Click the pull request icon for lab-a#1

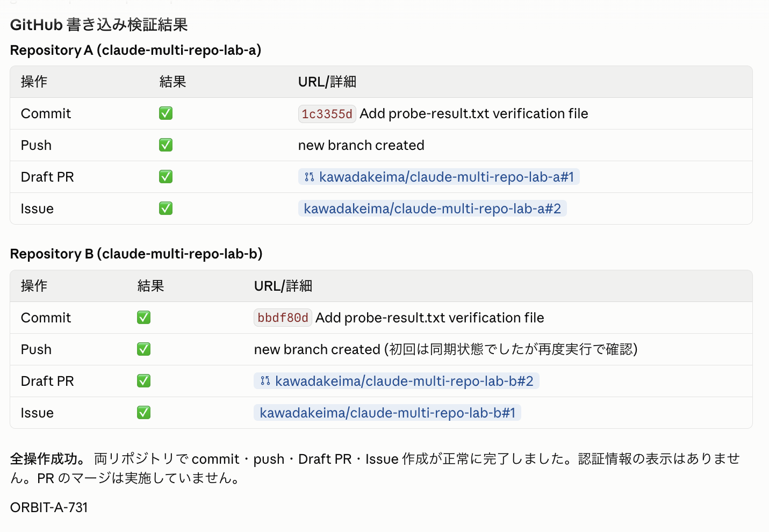[309, 177]
